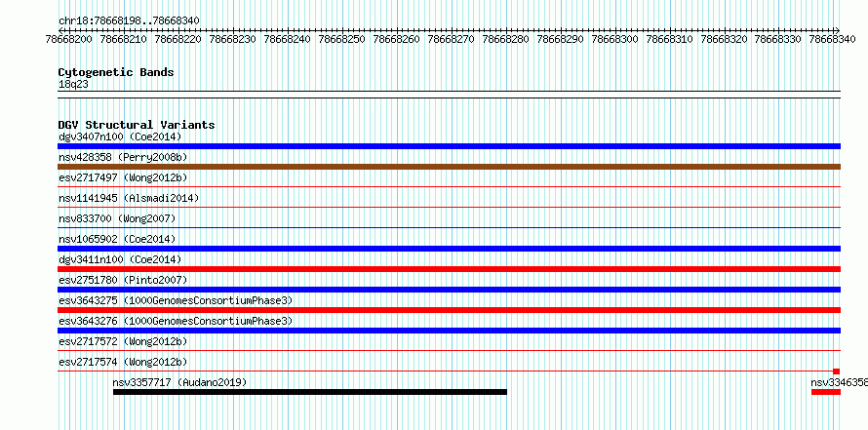Select the blue bar under dgv3407n100

point(449,146)
